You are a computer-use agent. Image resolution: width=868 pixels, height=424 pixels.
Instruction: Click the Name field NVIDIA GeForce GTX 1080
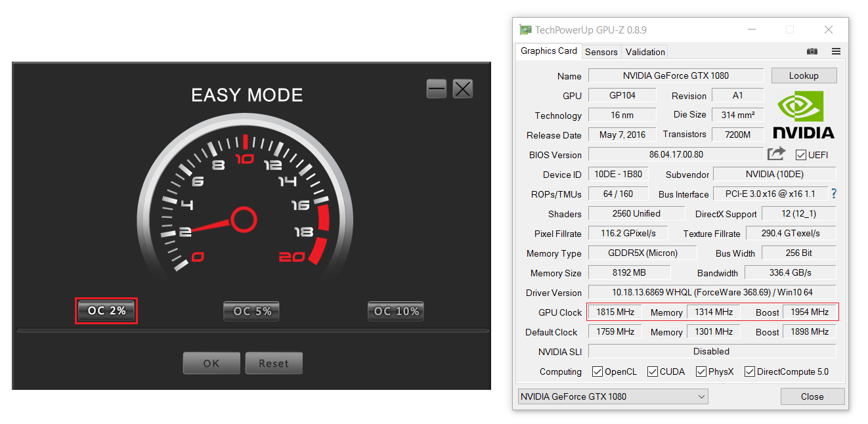point(676,75)
